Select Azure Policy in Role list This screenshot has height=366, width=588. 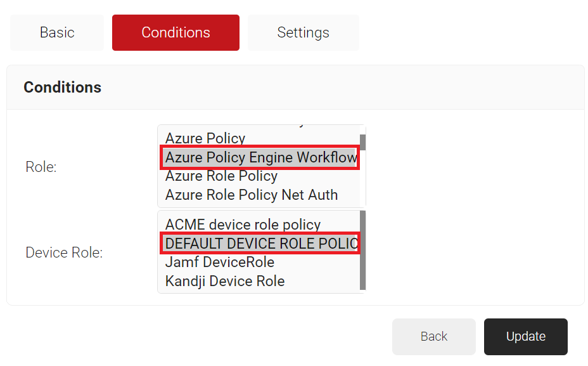tap(205, 138)
